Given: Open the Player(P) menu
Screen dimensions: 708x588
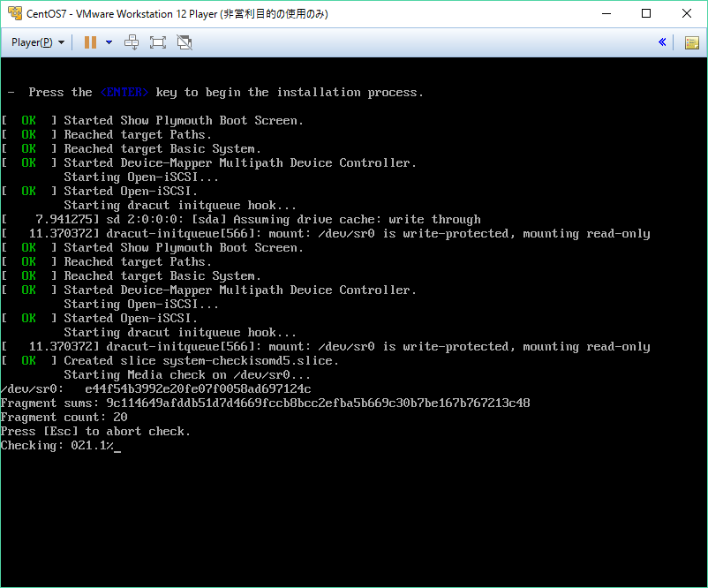Looking at the screenshot, I should pos(38,42).
